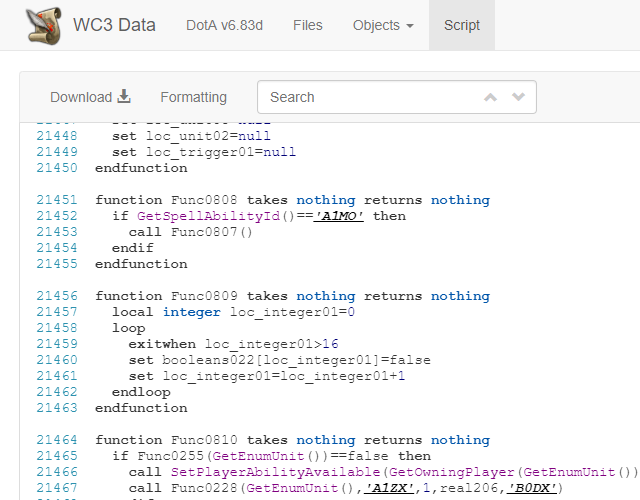Expand the Objects dropdown menu
This screenshot has width=640, height=500.
pos(383,25)
